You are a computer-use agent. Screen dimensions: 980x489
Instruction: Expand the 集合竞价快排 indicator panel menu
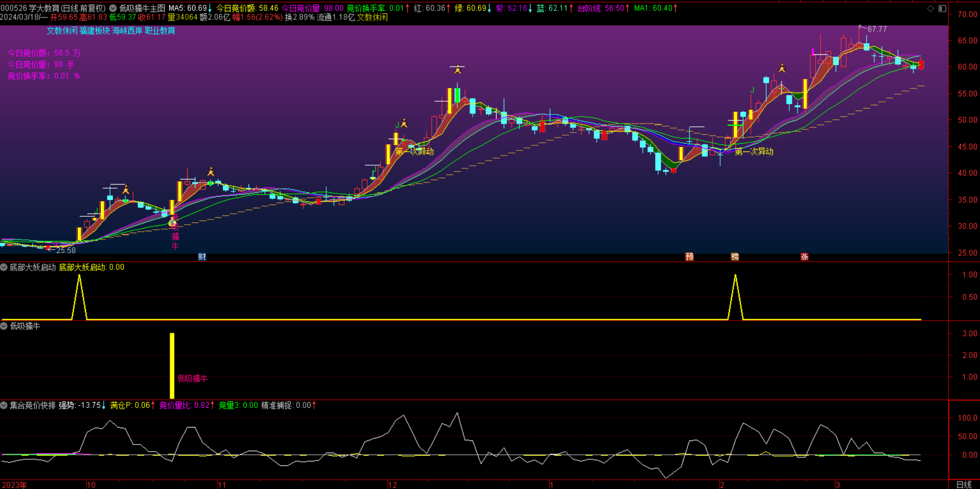pyautogui.click(x=4, y=405)
